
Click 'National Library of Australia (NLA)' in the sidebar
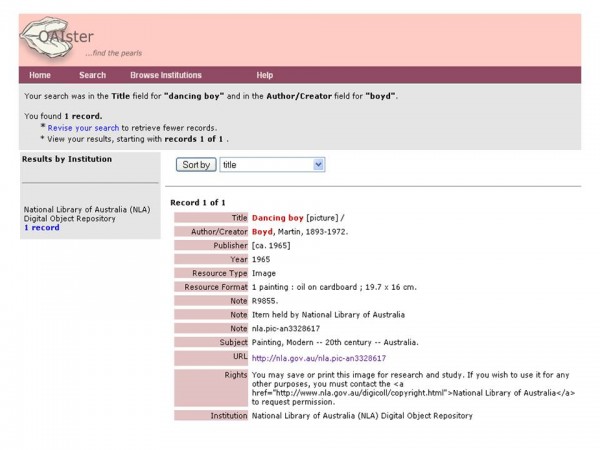tap(87, 209)
